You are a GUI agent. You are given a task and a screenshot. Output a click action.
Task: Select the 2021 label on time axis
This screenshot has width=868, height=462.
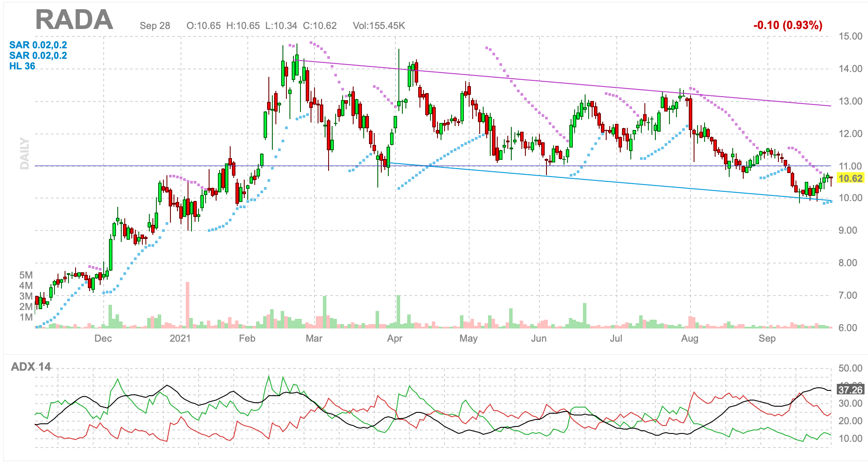click(x=180, y=339)
